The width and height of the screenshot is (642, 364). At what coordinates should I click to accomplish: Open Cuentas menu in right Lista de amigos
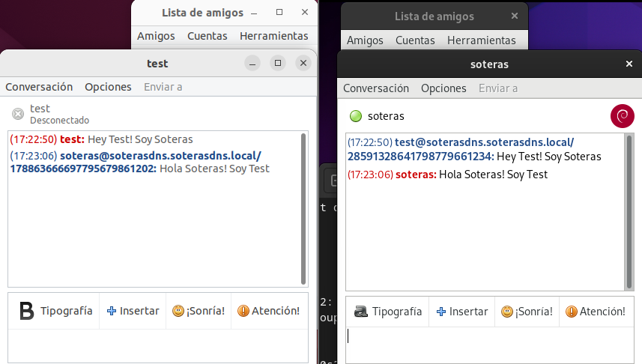415,40
